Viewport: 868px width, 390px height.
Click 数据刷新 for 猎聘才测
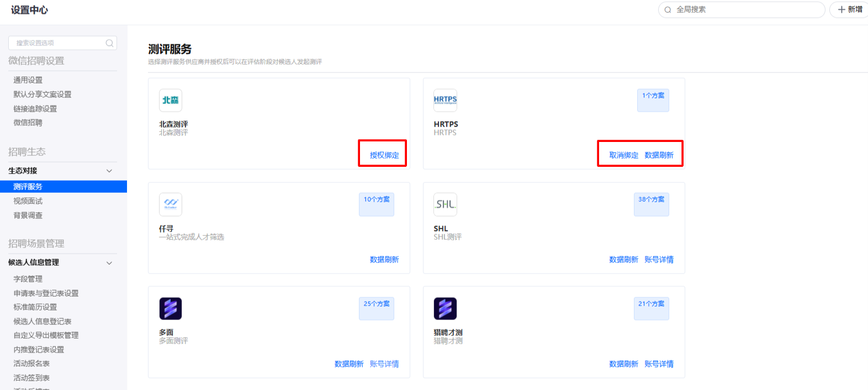coord(623,364)
